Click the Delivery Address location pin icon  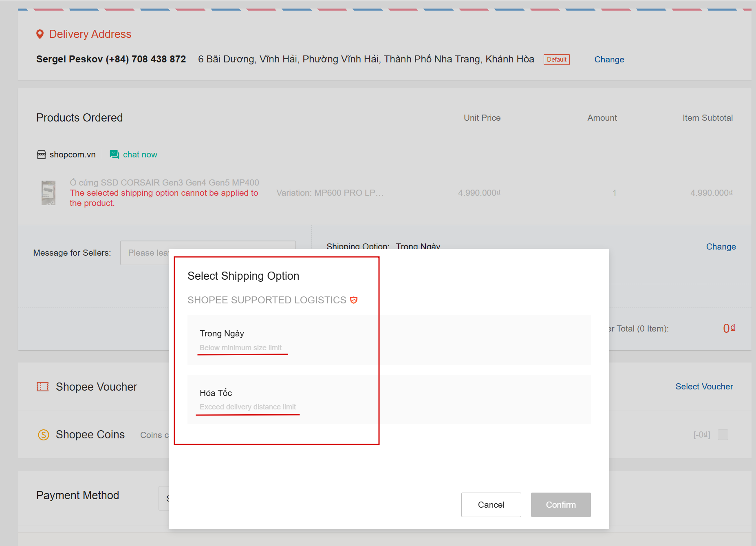click(40, 34)
